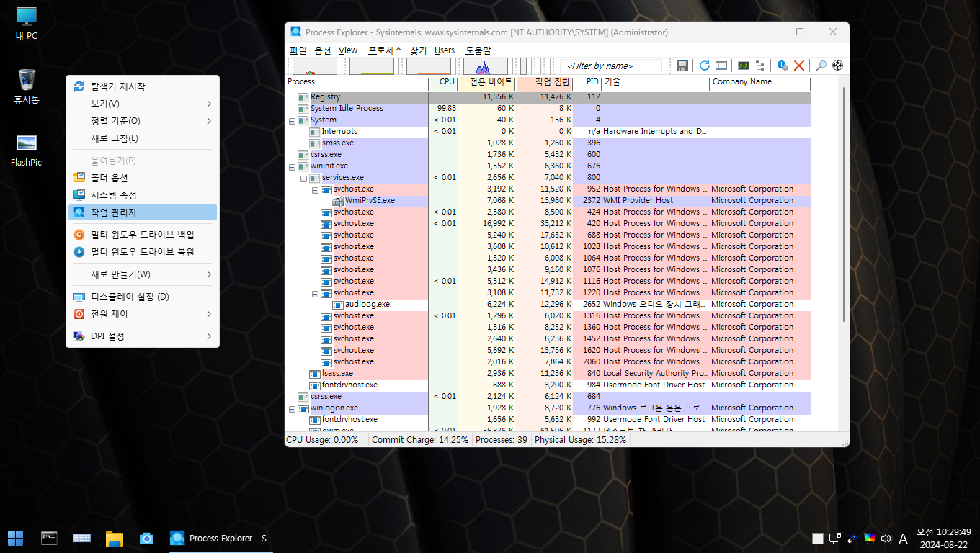Open the camera capture taskbar icon

[146, 538]
